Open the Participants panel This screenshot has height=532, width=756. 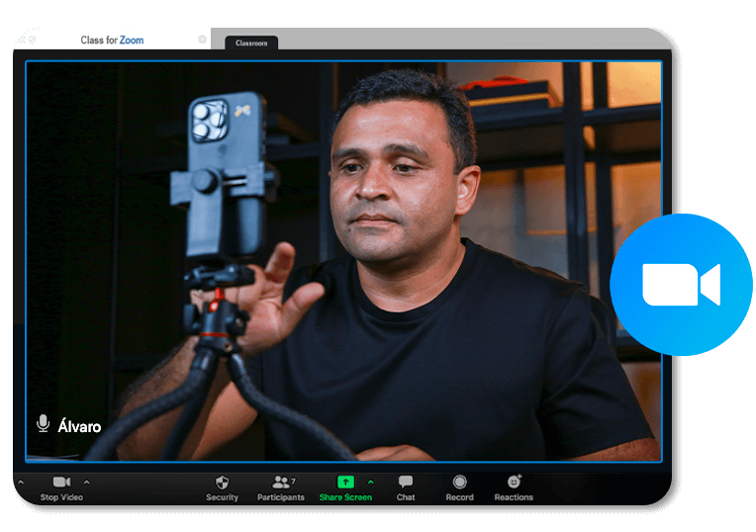pos(281,488)
